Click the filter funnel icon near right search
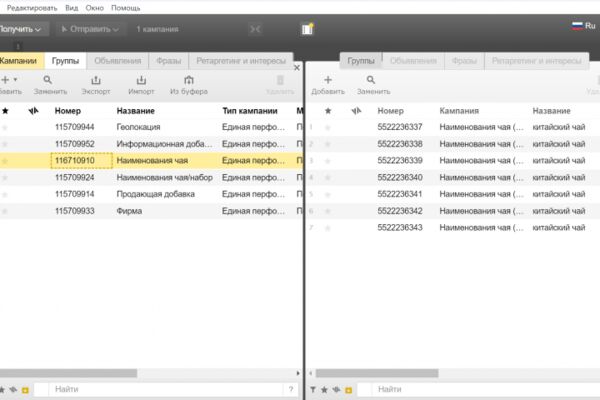600x400 pixels. pos(313,390)
